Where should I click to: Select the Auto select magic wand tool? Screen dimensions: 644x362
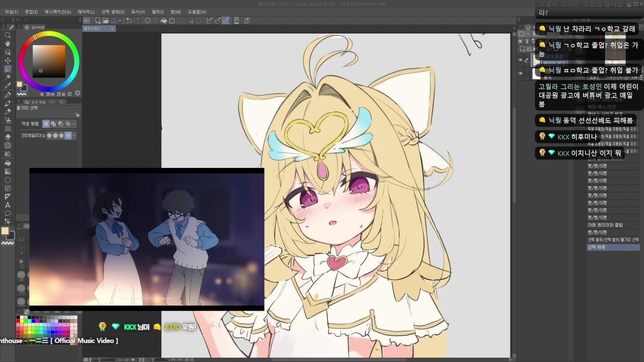coord(8,77)
